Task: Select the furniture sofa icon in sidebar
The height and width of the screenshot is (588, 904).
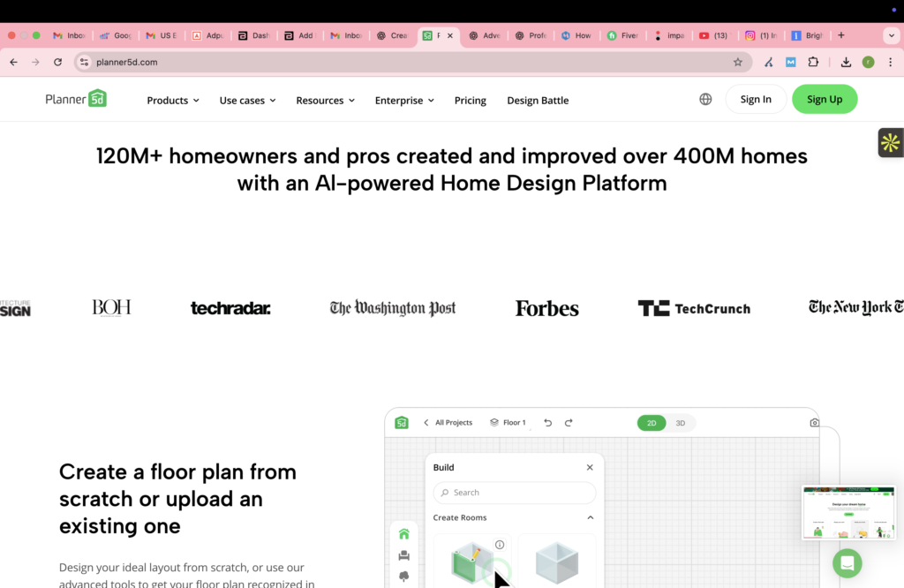Action: (x=404, y=555)
